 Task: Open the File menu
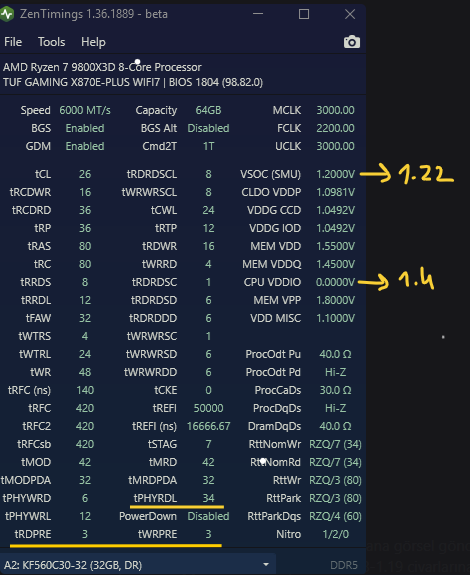click(x=13, y=42)
